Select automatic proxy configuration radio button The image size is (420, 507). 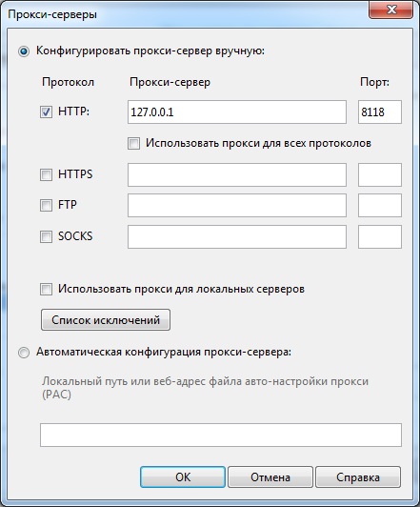pos(24,353)
